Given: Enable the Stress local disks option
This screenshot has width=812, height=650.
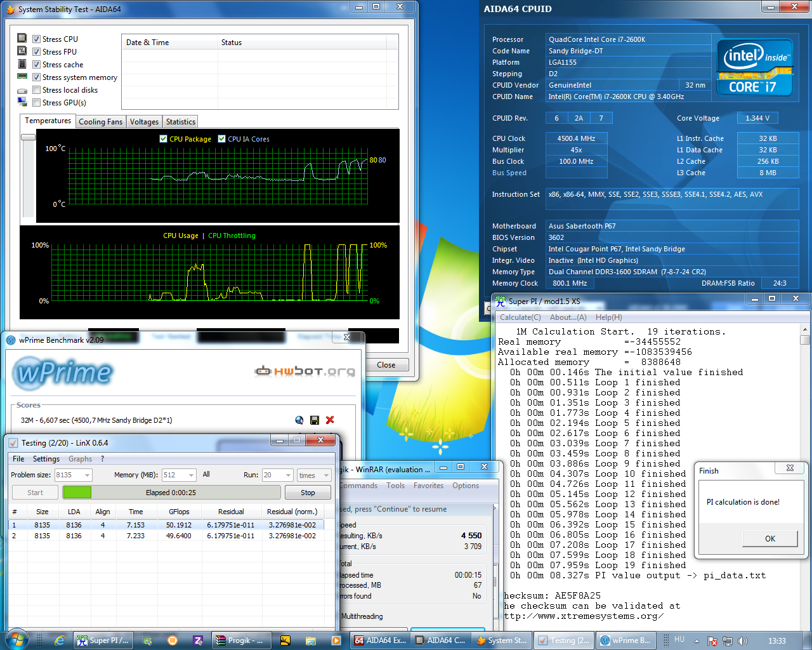Looking at the screenshot, I should tap(36, 90).
